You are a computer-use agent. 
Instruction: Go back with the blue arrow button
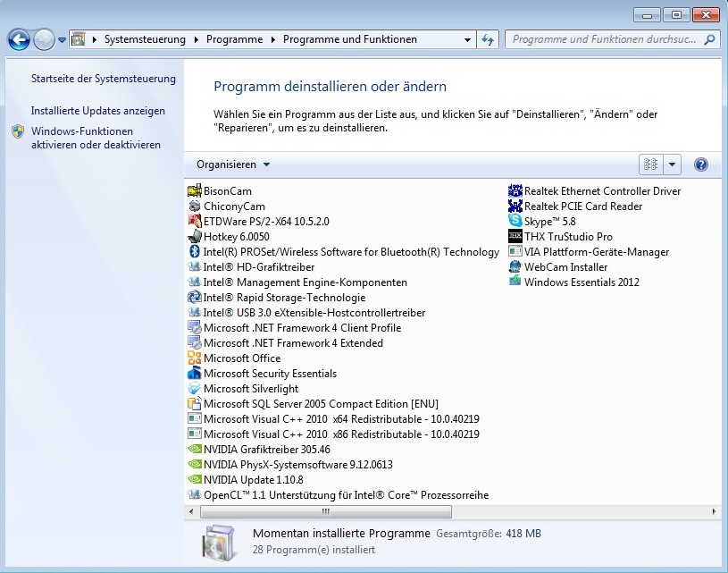click(19, 39)
